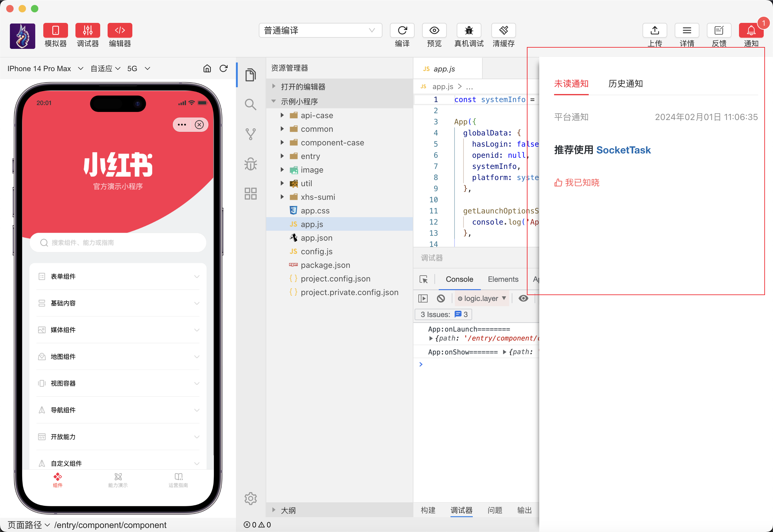Expand the image folder
The height and width of the screenshot is (532, 773).
(x=340, y=170)
